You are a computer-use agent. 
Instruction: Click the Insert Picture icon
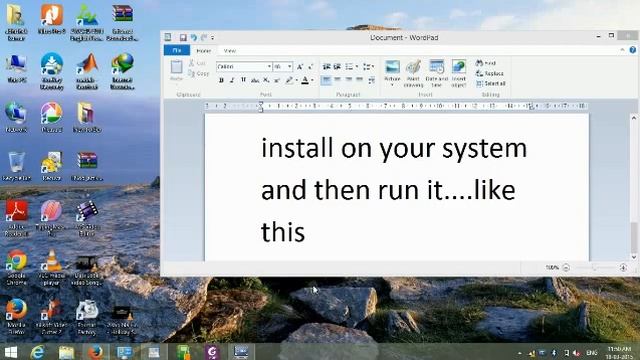pos(392,67)
